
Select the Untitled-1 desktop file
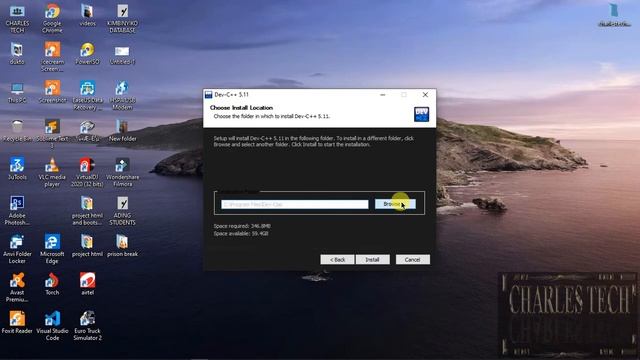[122, 54]
